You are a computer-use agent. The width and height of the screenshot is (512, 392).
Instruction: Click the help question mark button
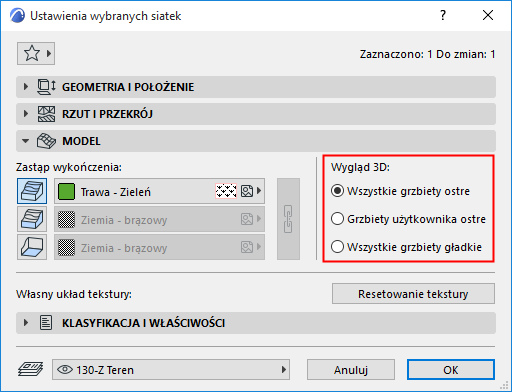click(x=443, y=15)
